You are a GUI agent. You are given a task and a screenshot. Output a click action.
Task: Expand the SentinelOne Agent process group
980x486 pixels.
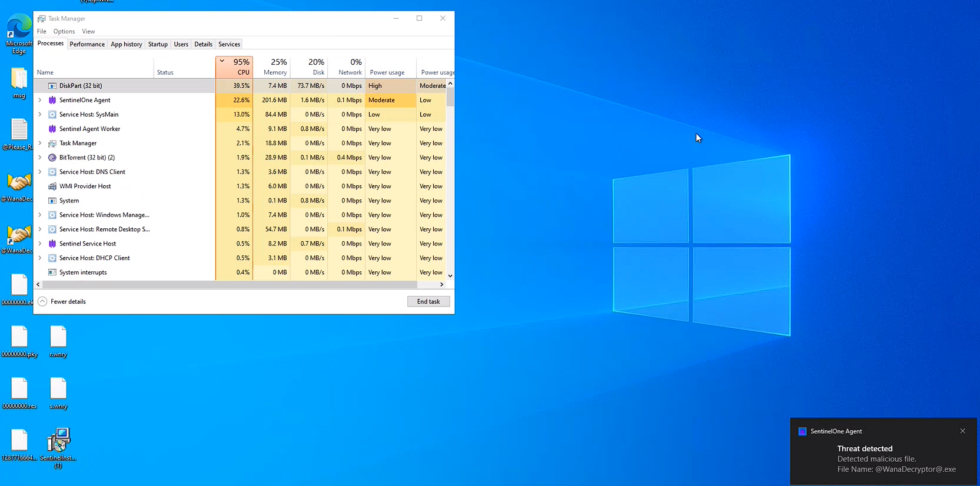[x=40, y=100]
